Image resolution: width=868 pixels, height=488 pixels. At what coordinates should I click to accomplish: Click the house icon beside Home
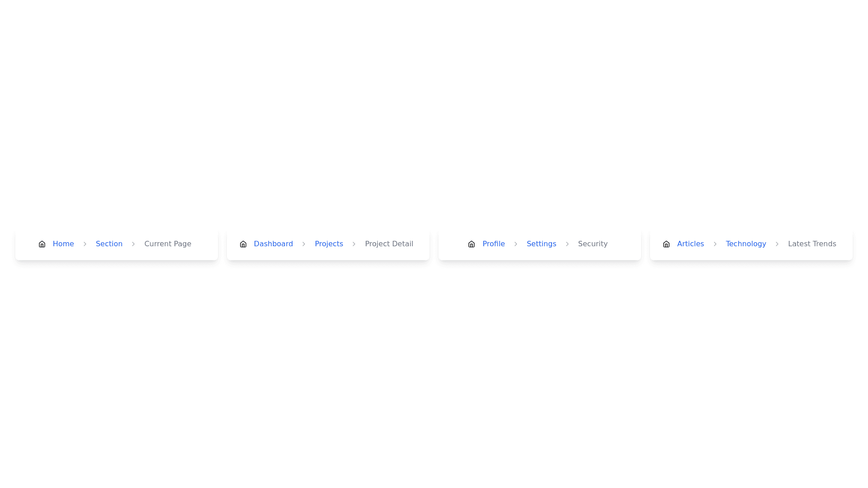point(42,244)
